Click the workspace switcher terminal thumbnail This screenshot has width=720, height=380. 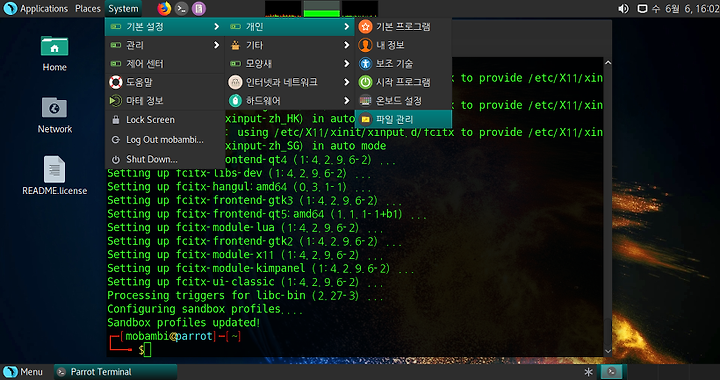612,372
